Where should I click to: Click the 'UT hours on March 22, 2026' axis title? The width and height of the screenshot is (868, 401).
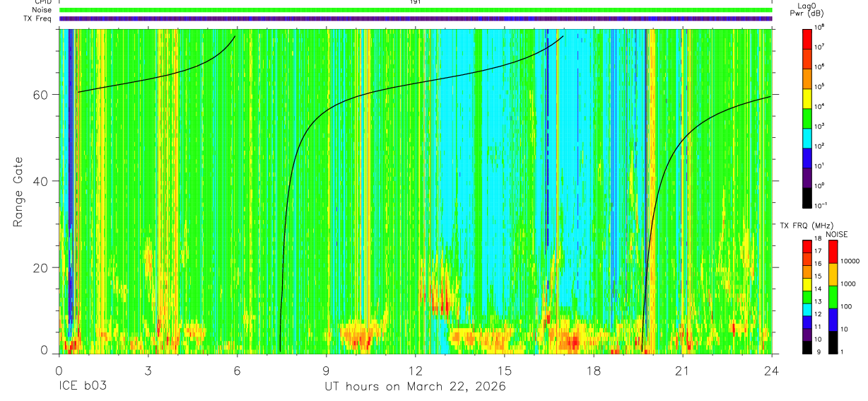(x=415, y=387)
